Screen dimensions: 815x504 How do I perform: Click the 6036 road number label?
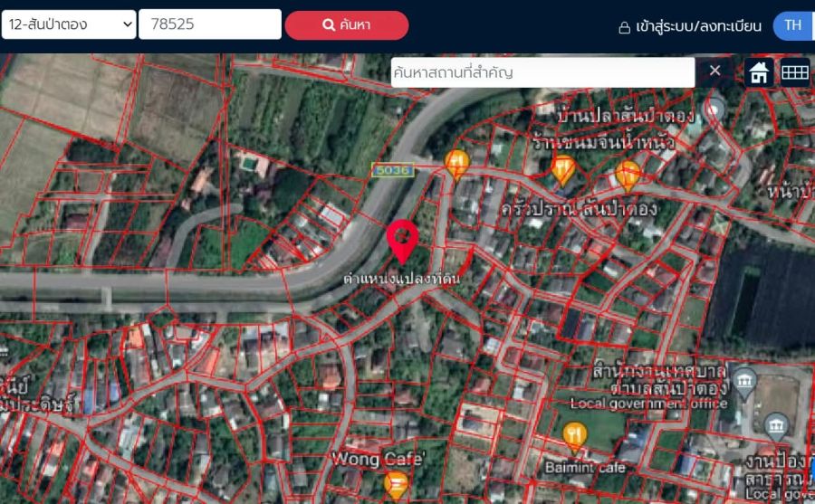[393, 169]
